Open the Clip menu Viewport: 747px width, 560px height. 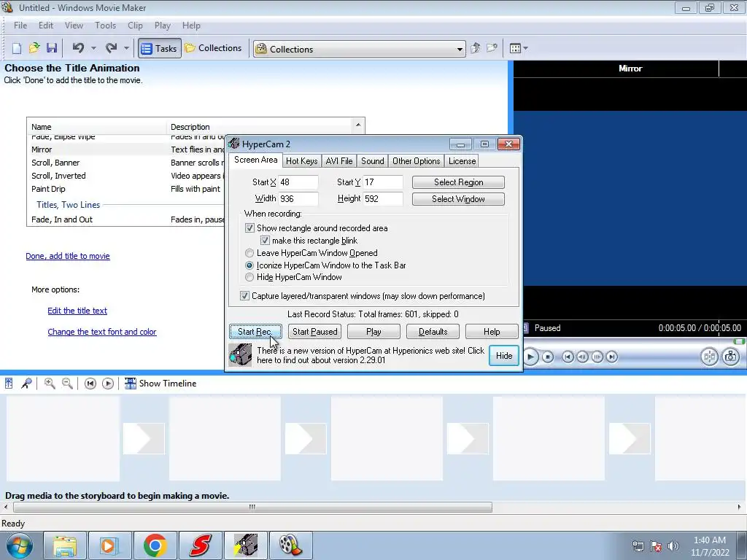tap(135, 26)
